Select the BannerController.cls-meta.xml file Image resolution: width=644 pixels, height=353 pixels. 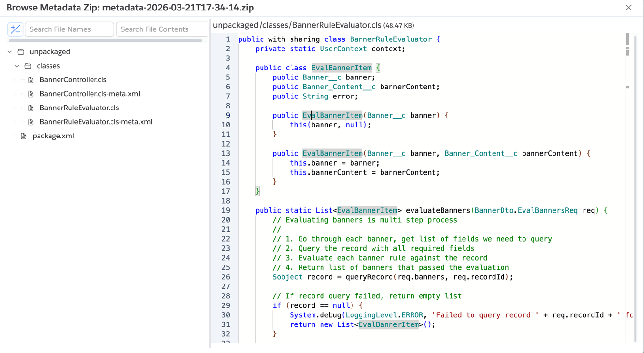point(90,94)
